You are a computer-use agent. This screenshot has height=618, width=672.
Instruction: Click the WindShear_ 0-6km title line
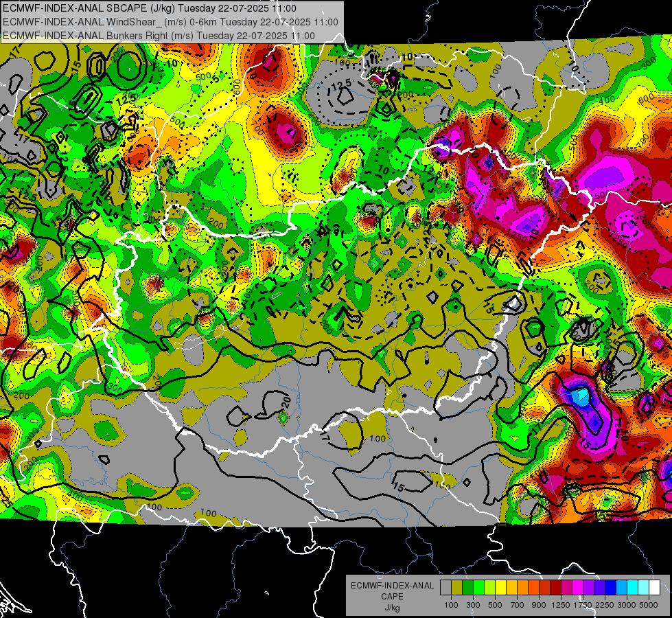(x=170, y=22)
